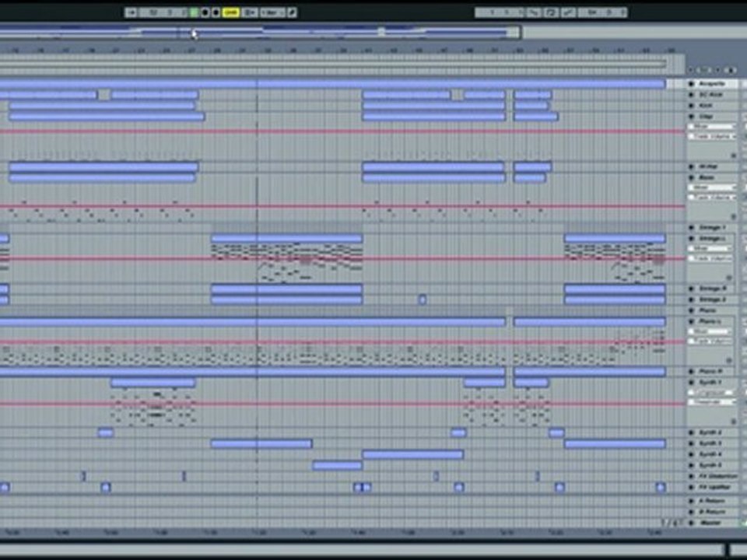Click the loop length field
Screen dimensions: 747x560
pos(602,12)
